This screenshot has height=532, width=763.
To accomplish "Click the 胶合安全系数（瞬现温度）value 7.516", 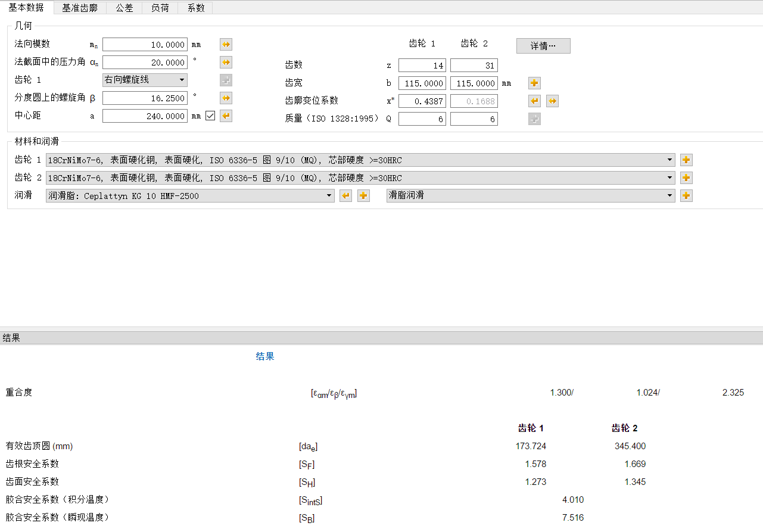I will (x=573, y=518).
